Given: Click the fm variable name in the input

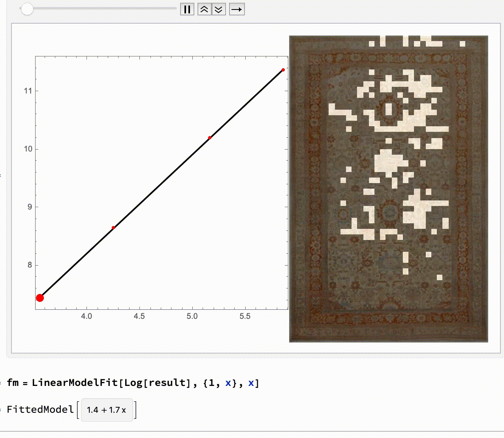Looking at the screenshot, I should (13, 383).
